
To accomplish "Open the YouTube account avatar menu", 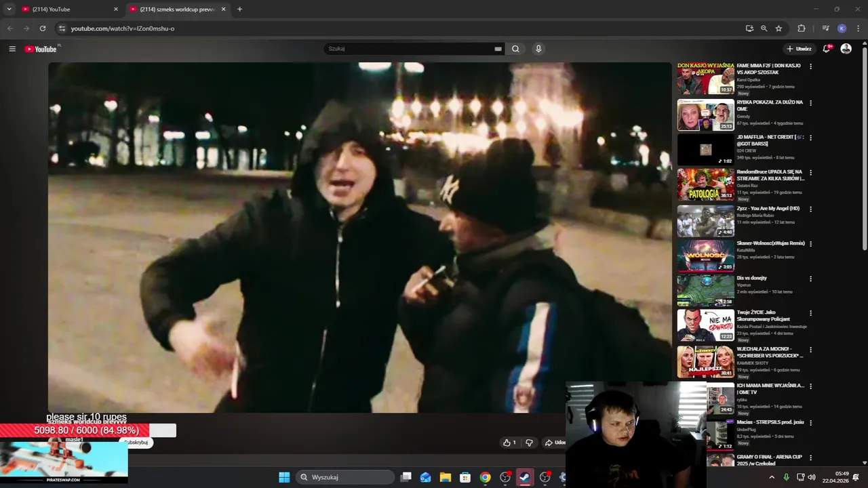I will 846,49.
